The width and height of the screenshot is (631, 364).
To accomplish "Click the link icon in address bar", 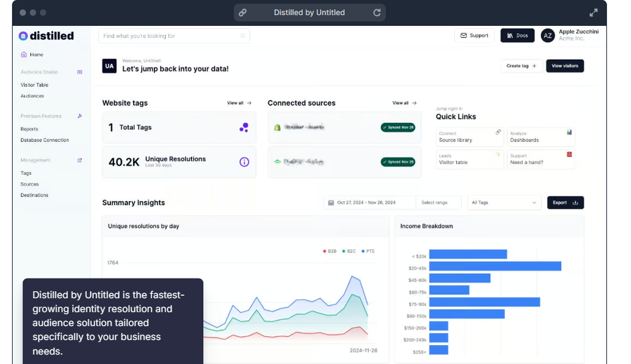I will click(x=243, y=13).
